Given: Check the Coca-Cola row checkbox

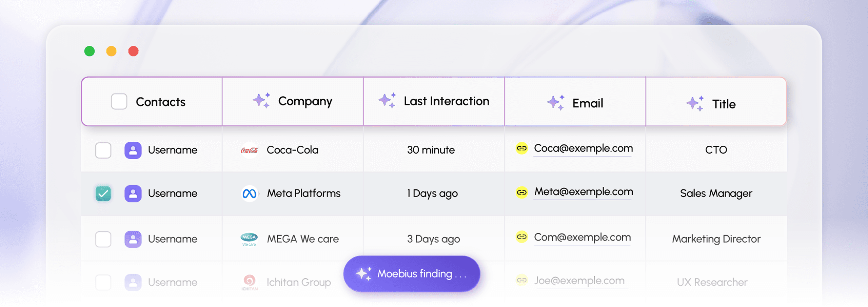Looking at the screenshot, I should 103,150.
